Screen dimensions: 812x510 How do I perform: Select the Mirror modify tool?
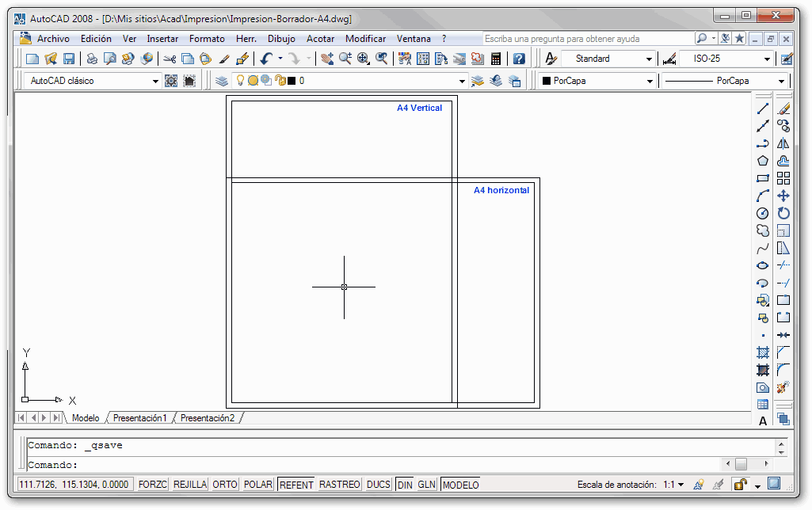point(783,143)
